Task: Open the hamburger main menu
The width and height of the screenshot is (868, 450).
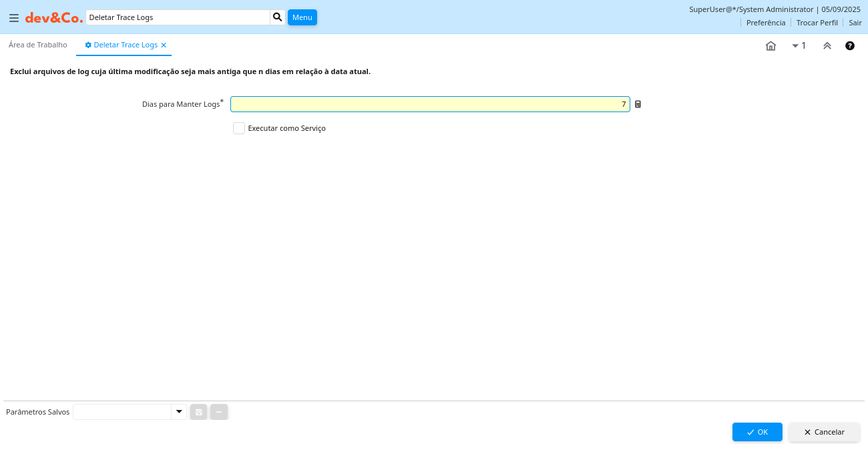Action: (14, 18)
